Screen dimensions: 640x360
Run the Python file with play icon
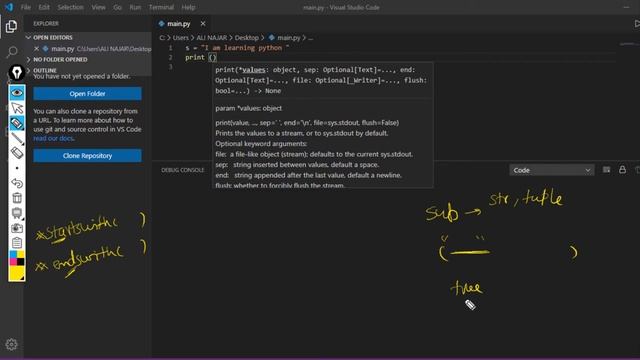[x=637, y=24]
